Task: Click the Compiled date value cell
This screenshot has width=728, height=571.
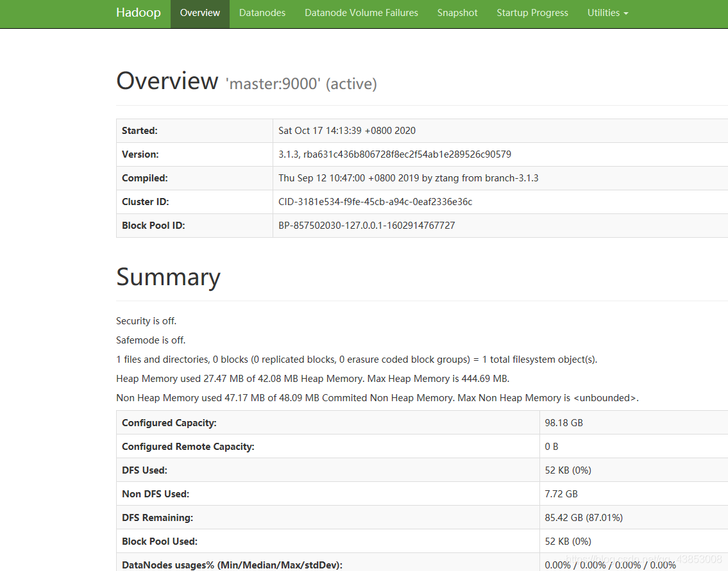Action: coord(408,178)
